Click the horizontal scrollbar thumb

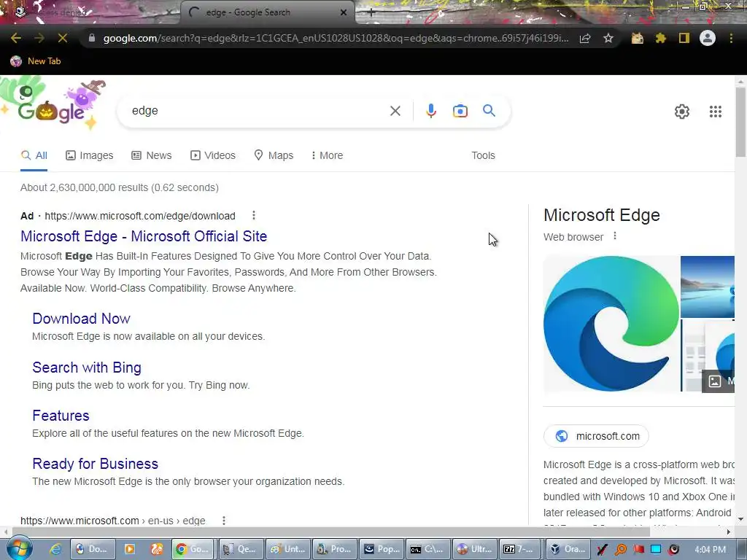pyautogui.click(x=332, y=532)
